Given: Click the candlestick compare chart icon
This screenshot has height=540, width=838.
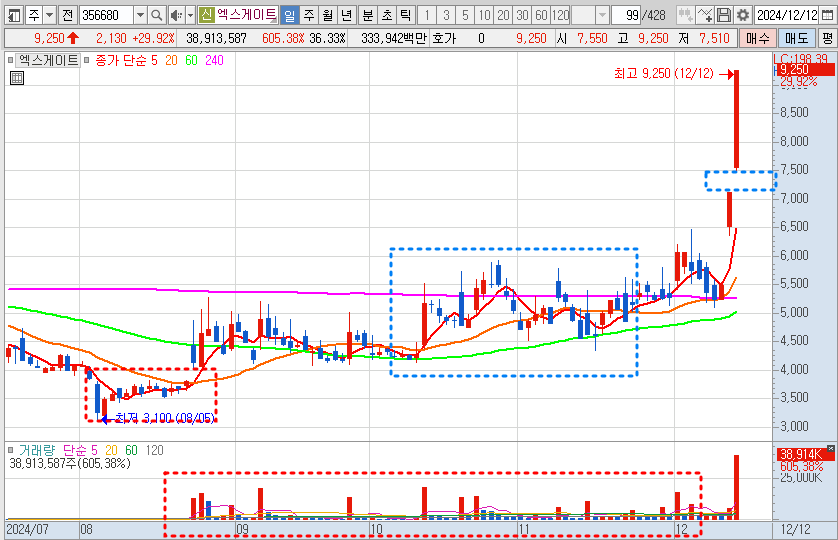Looking at the screenshot, I should pyautogui.click(x=685, y=15).
